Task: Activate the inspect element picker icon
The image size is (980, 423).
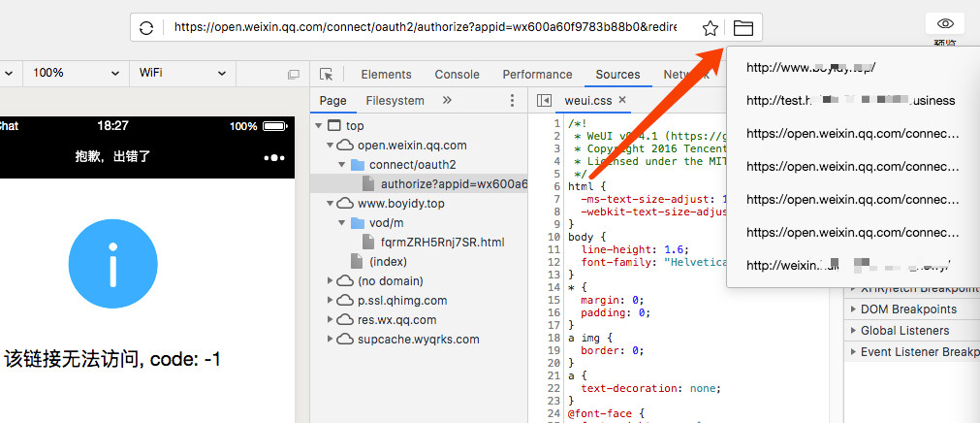Action: coord(327,75)
